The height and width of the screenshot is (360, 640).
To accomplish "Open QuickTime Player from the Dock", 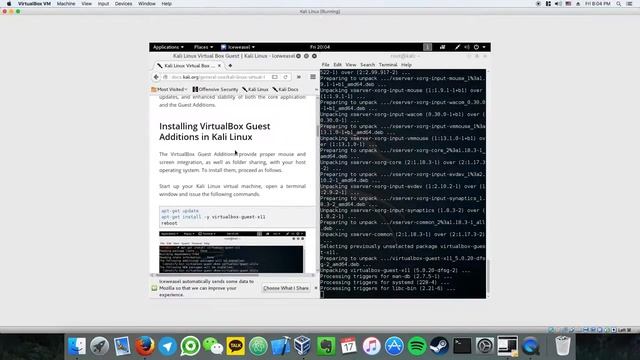I will point(530,346).
